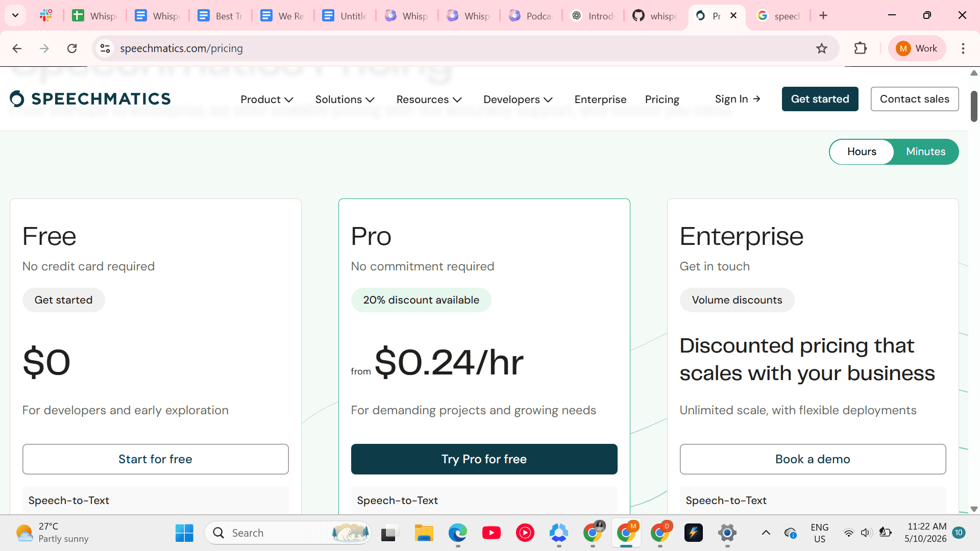Open Microsoft Edge from the taskbar
980x551 pixels.
click(x=458, y=533)
